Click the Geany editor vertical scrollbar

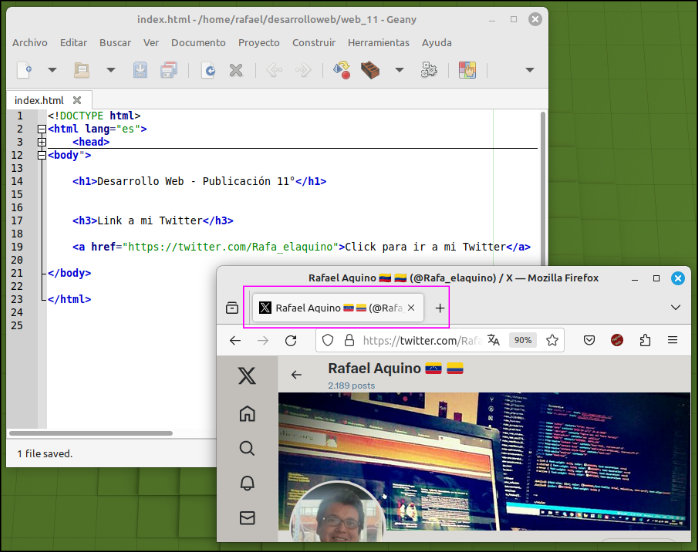click(543, 187)
